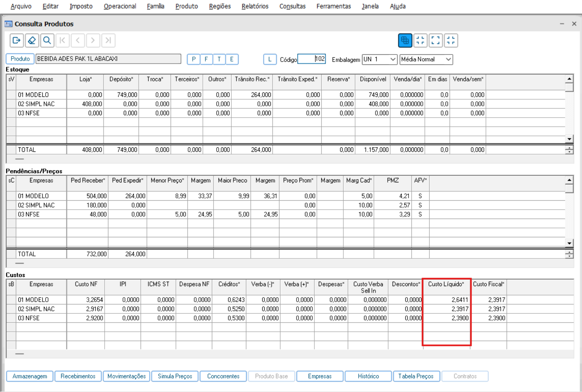Open the Histórico button
The width and height of the screenshot is (582, 392).
pos(368,376)
